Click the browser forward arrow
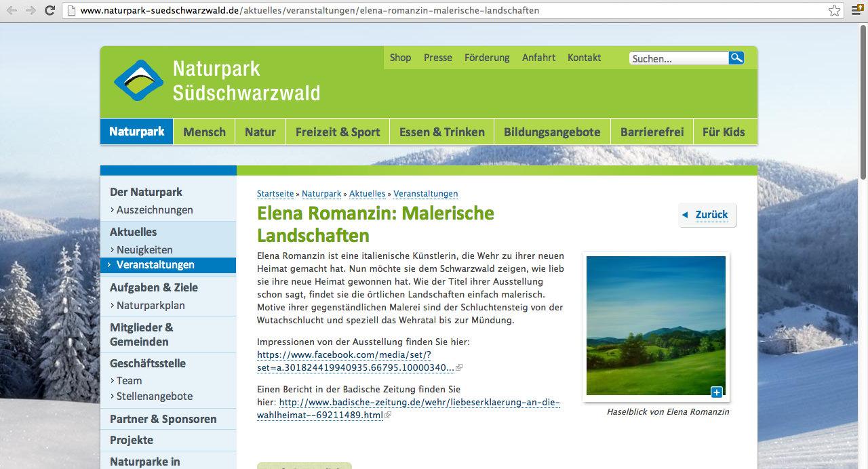This screenshot has width=868, height=469. point(31,11)
